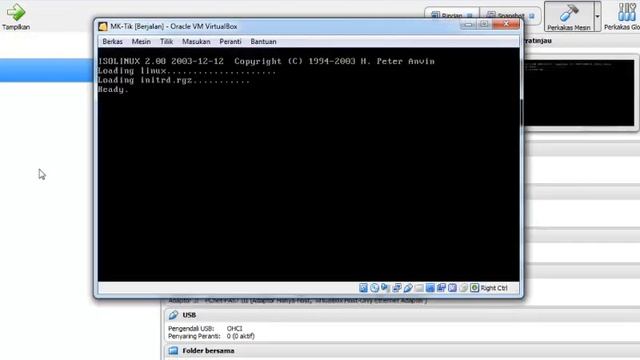The width and height of the screenshot is (640, 360).
Task: Click the audio indicator in status bar
Action: tap(385, 288)
